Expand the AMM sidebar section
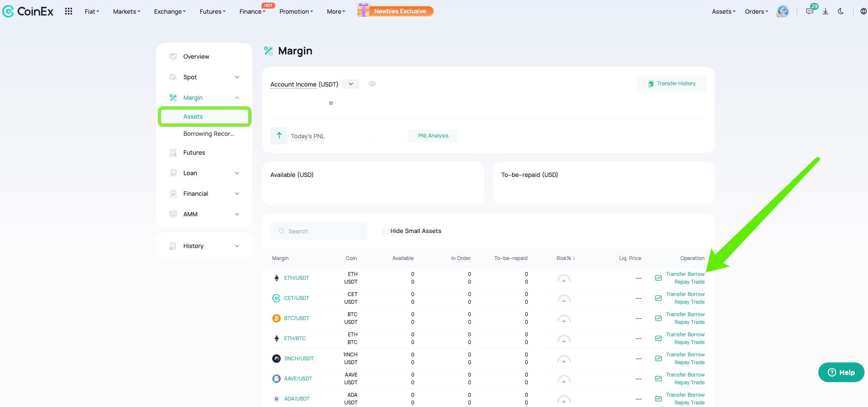The width and height of the screenshot is (868, 407). point(237,214)
